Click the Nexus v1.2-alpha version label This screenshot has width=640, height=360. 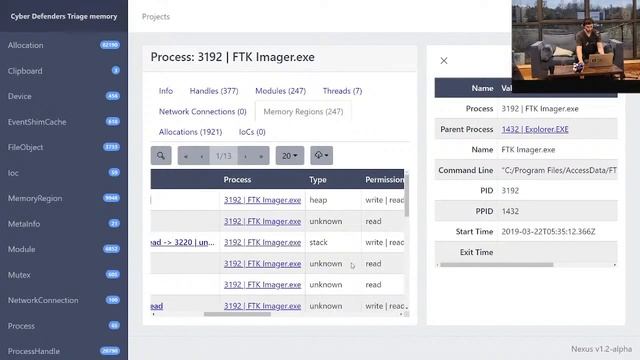601,349
